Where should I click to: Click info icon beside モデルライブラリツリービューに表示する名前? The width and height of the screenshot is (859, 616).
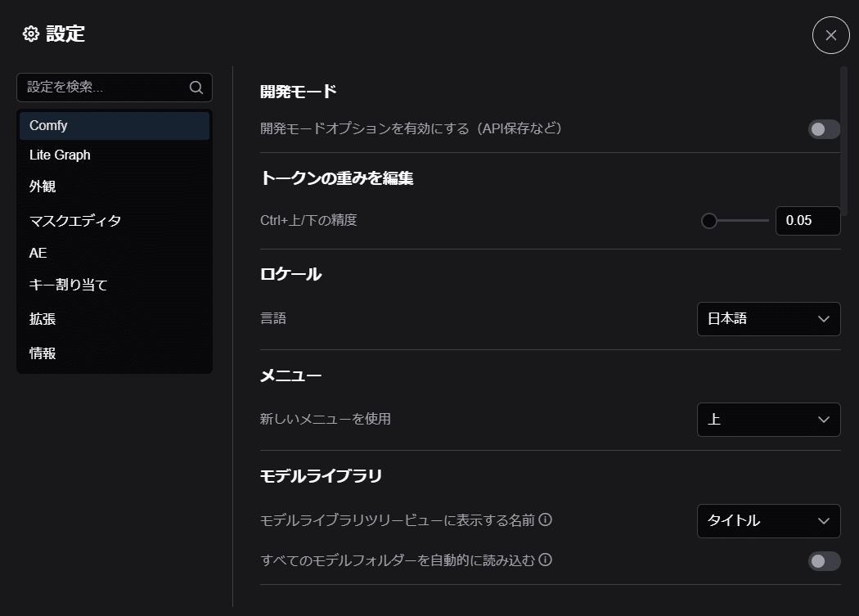[545, 519]
